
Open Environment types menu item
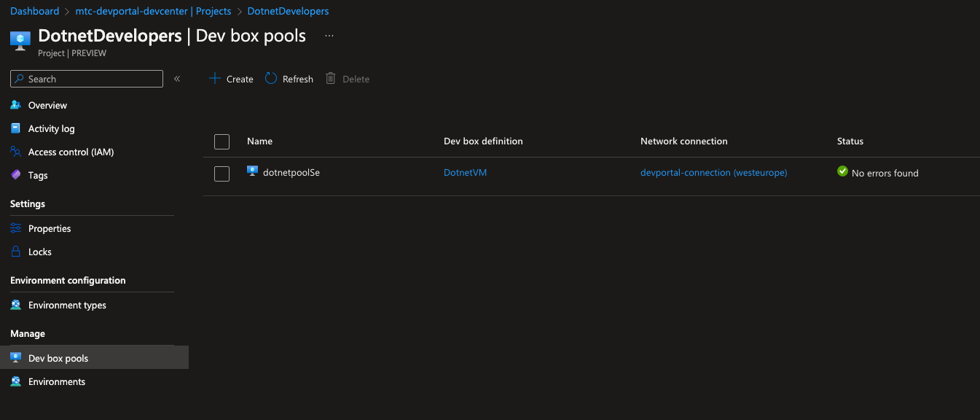coord(67,305)
